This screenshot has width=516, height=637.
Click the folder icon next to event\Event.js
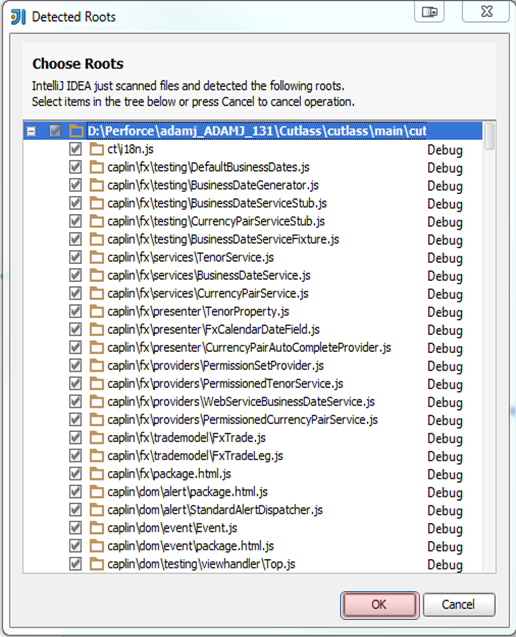[x=96, y=528]
